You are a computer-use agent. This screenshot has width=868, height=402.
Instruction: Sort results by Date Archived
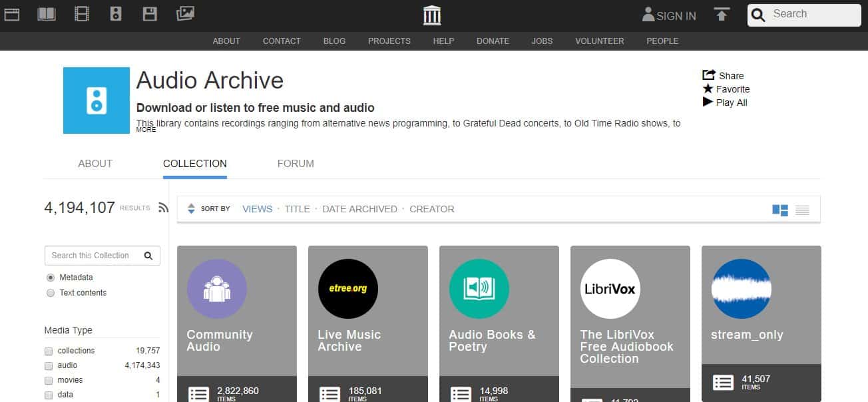tap(359, 209)
